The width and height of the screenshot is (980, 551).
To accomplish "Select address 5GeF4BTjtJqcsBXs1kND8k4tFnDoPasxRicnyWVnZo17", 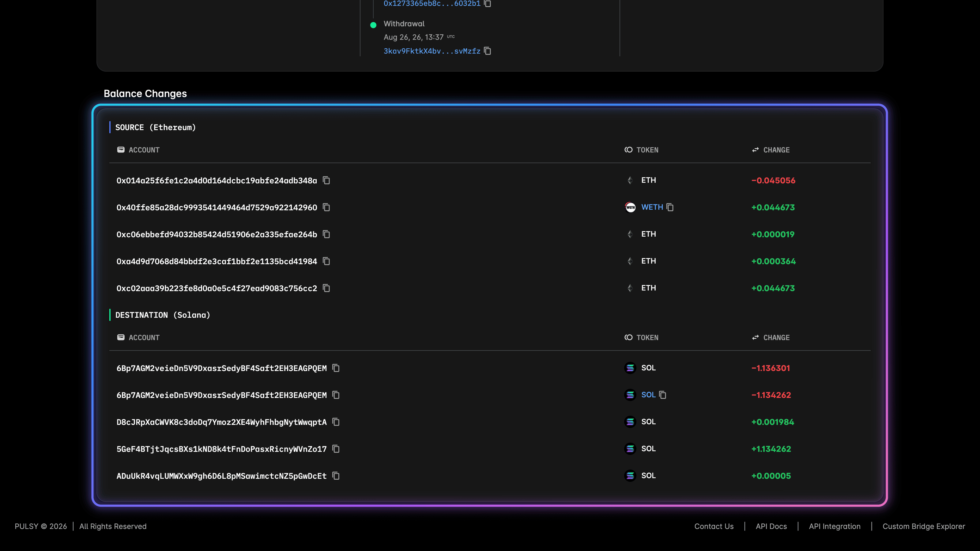I will (222, 449).
